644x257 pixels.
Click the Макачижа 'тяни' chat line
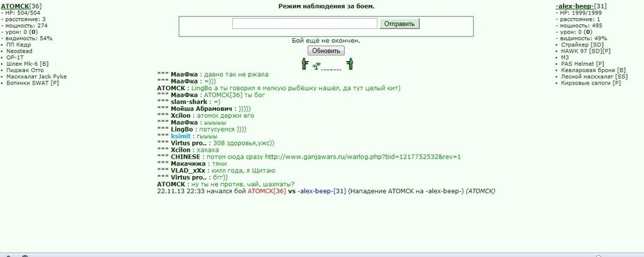coord(192,163)
